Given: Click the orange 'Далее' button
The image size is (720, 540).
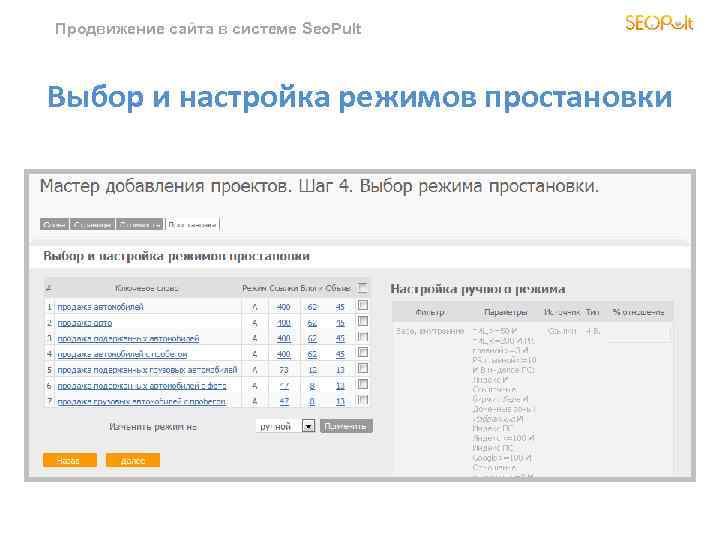Looking at the screenshot, I should click(x=133, y=460).
